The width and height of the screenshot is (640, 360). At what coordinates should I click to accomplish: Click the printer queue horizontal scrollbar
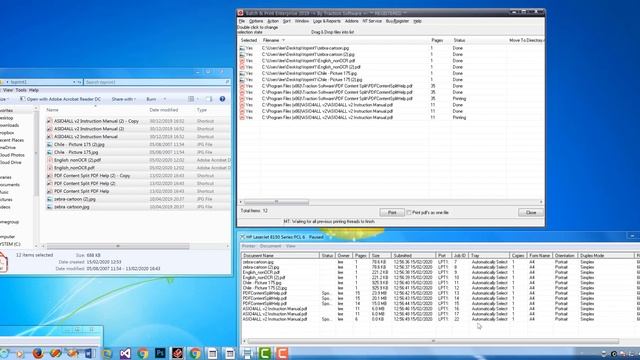point(433,341)
